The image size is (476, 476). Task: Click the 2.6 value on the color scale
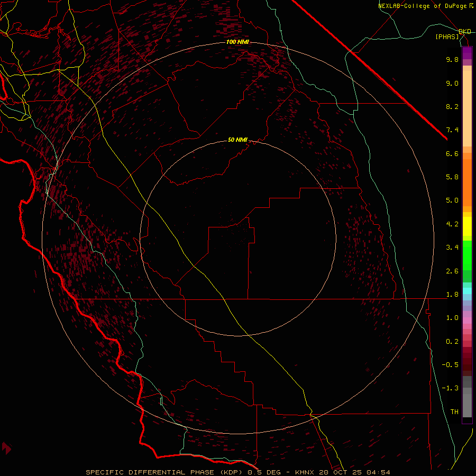[x=452, y=271]
